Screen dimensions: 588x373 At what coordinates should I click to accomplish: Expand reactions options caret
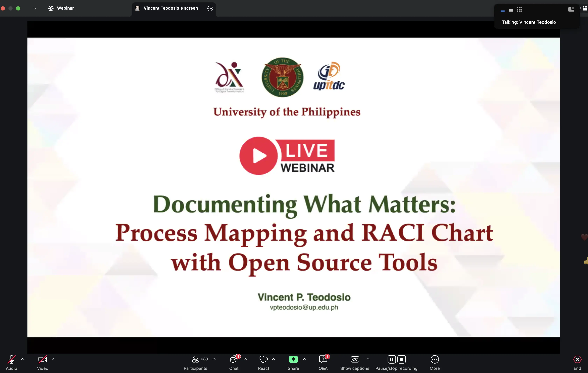274,359
